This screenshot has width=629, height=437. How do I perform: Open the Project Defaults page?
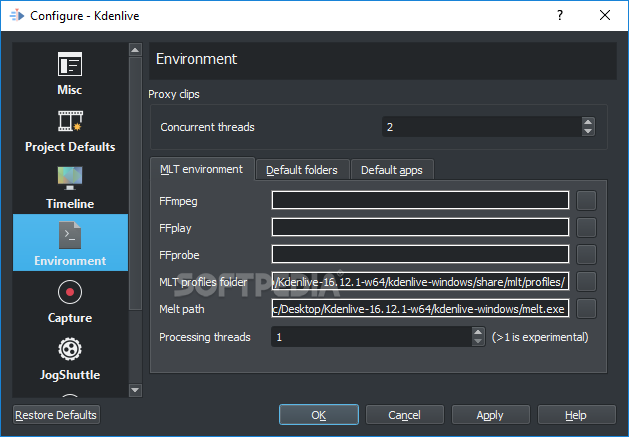(x=70, y=130)
